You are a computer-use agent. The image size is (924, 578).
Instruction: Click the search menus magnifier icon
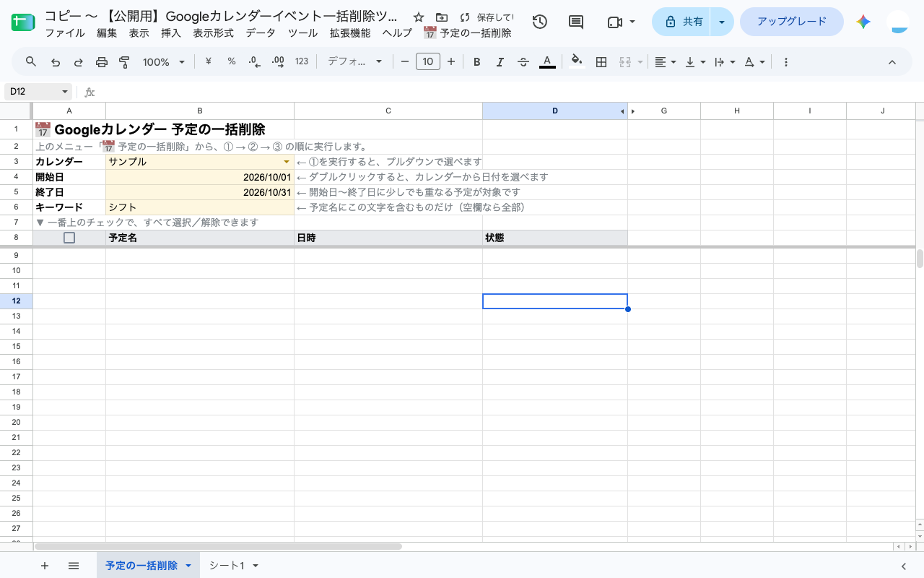pos(31,62)
